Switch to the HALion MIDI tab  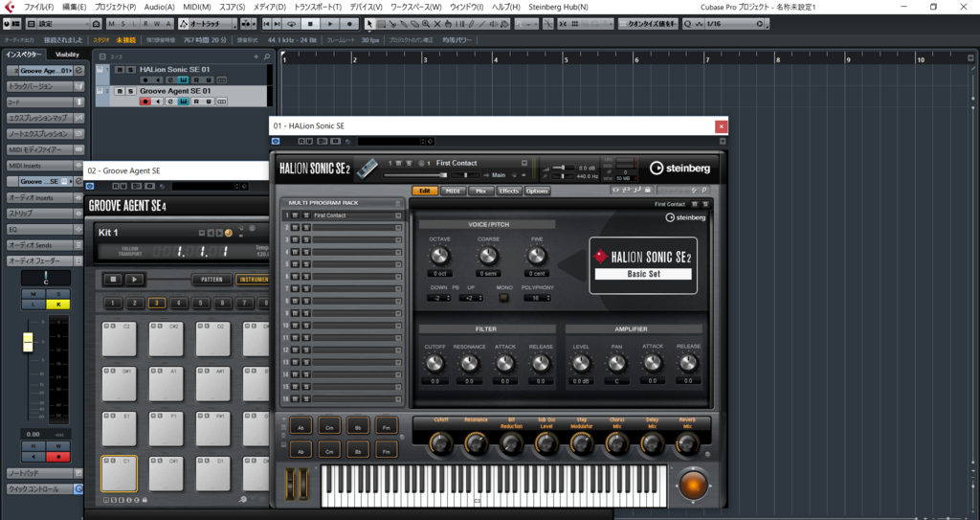(453, 191)
